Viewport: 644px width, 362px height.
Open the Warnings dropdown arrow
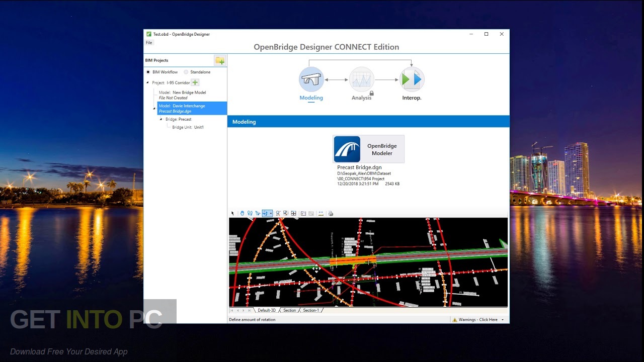pos(502,320)
